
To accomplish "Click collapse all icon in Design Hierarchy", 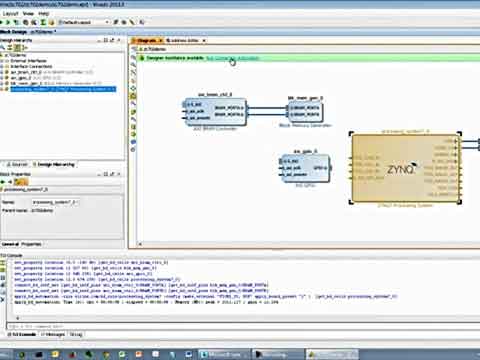I will point(10,48).
